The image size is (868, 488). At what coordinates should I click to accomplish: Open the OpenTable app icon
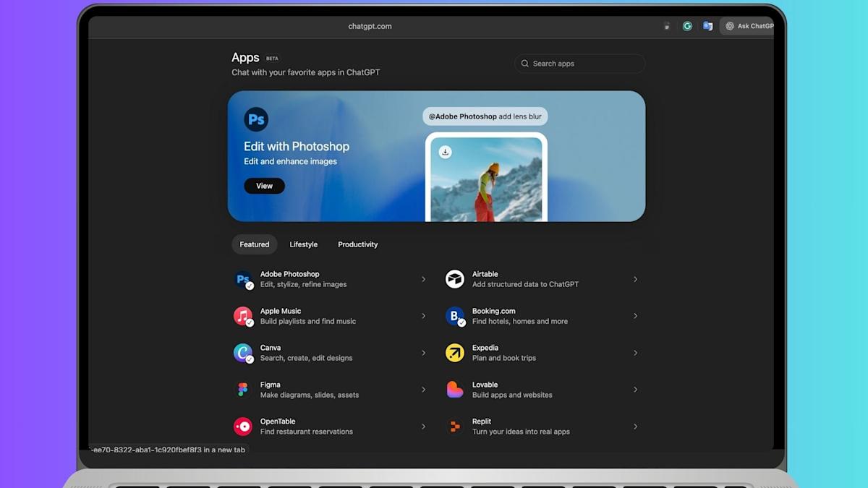click(243, 427)
